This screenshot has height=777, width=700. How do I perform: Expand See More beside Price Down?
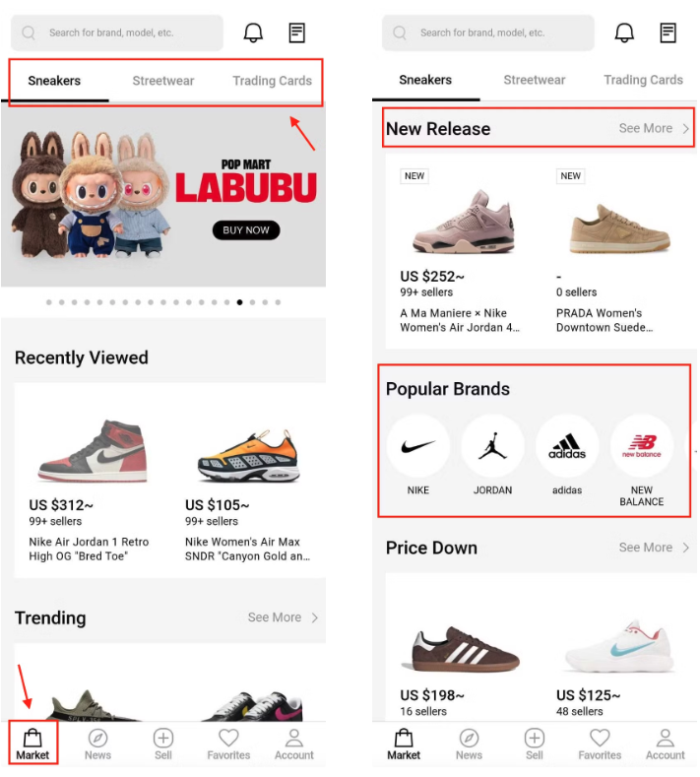(655, 548)
